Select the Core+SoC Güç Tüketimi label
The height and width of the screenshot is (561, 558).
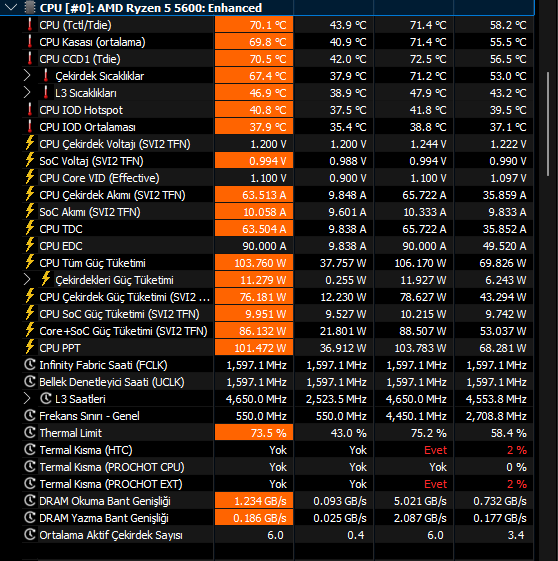click(123, 331)
